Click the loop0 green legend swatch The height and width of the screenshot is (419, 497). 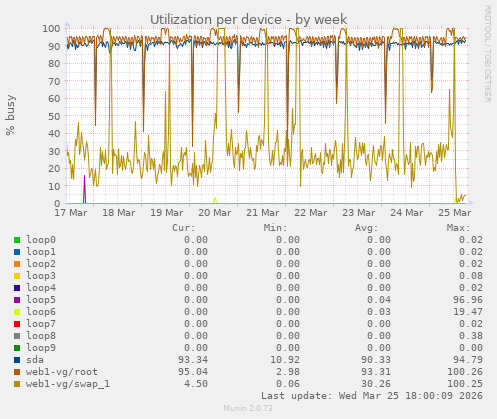click(17, 240)
